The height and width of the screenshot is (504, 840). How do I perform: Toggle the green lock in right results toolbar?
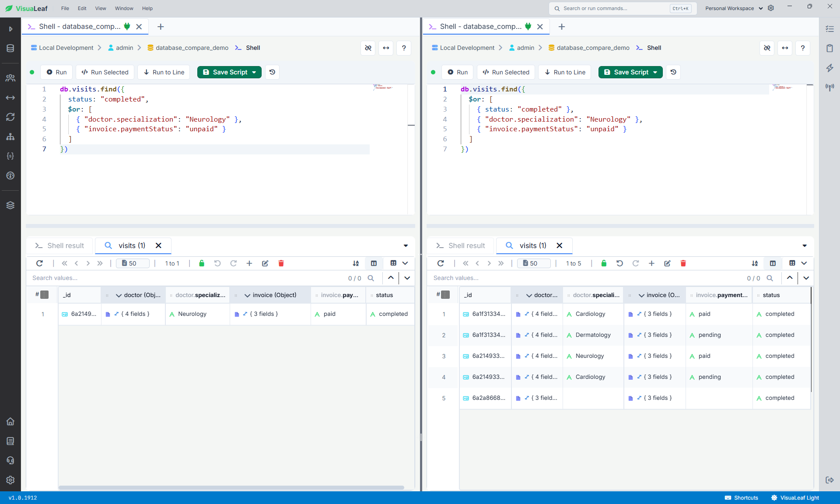[x=604, y=263]
